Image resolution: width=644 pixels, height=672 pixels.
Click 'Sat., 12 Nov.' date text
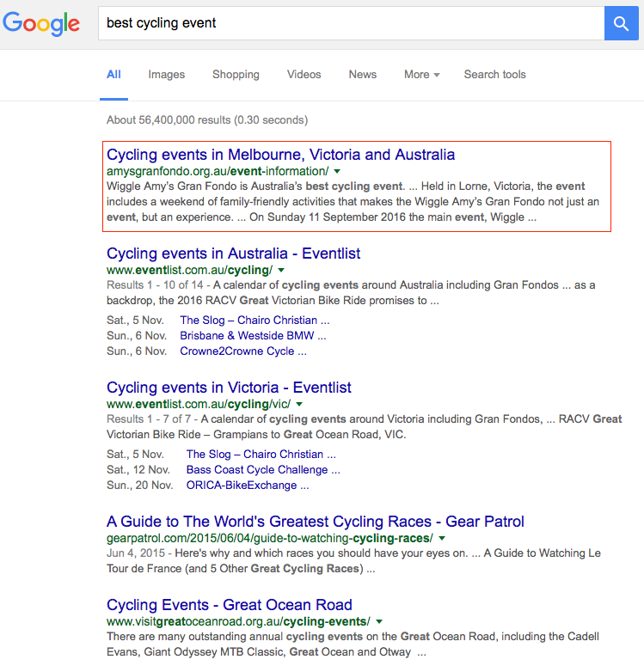point(138,470)
